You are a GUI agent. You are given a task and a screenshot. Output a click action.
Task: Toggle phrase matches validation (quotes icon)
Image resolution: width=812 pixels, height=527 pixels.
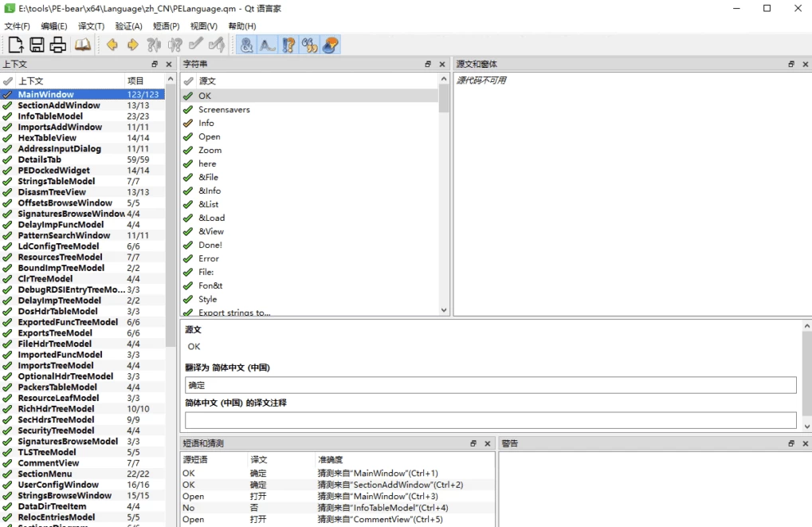pos(309,45)
